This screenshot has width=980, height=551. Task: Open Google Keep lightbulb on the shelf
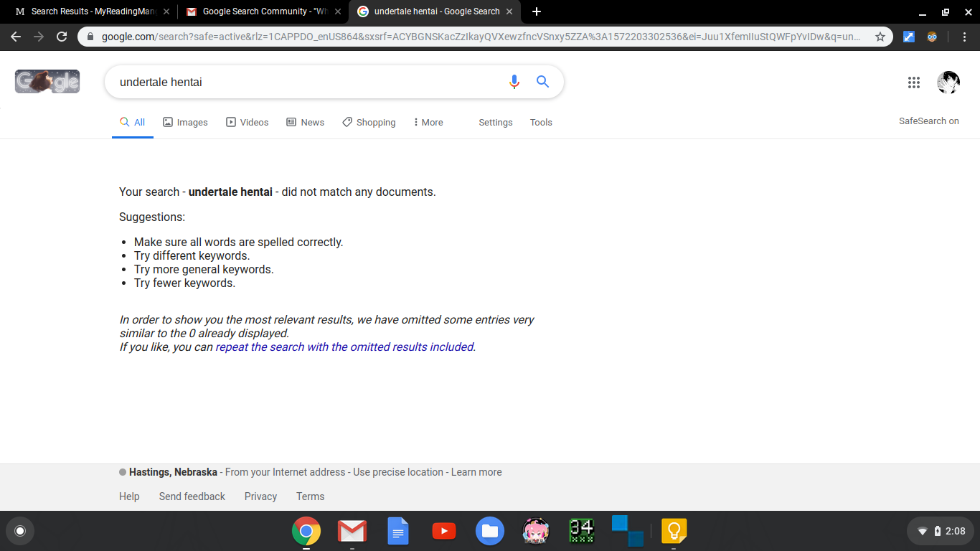click(x=674, y=531)
